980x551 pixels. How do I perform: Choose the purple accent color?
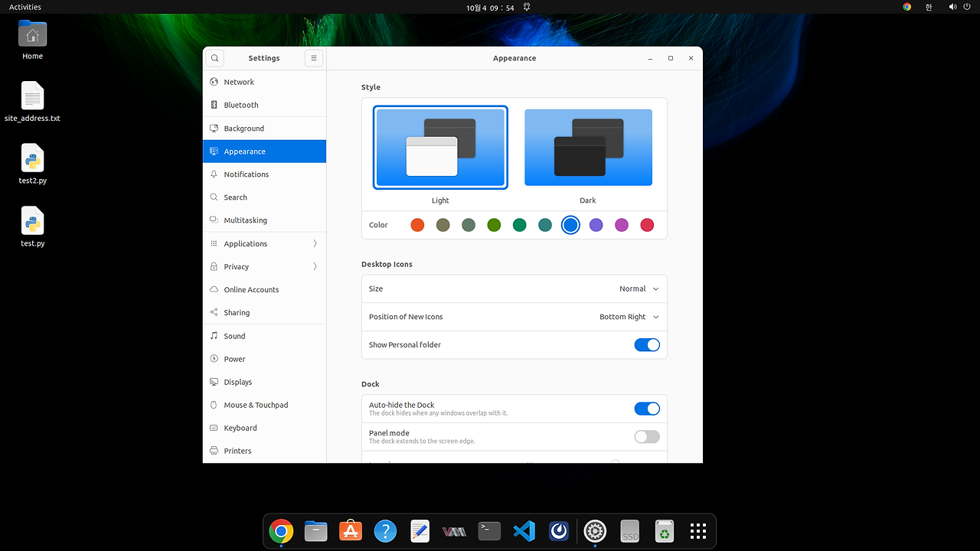596,225
